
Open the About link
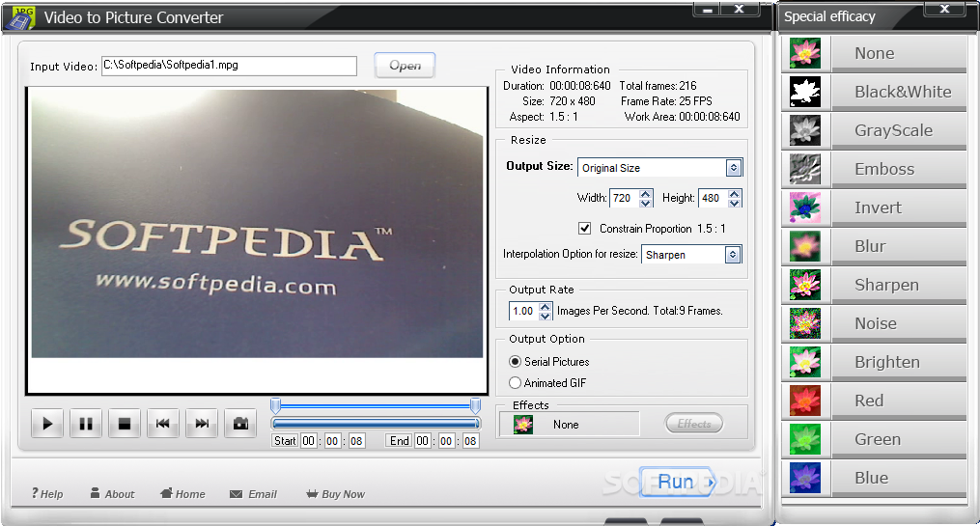(113, 493)
